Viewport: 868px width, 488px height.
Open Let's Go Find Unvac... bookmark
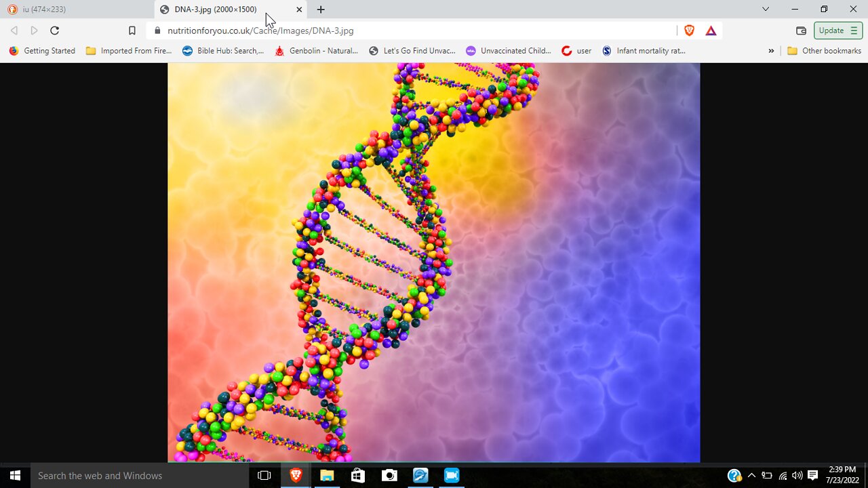coord(412,51)
